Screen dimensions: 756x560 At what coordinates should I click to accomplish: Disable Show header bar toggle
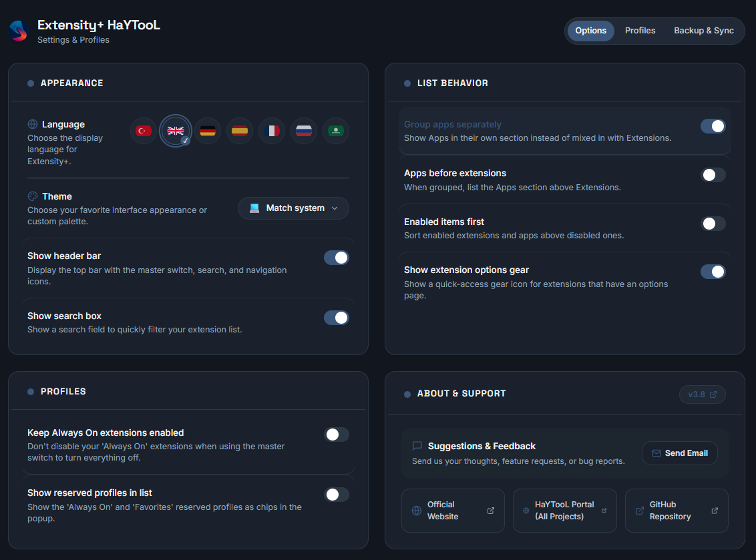(x=336, y=258)
